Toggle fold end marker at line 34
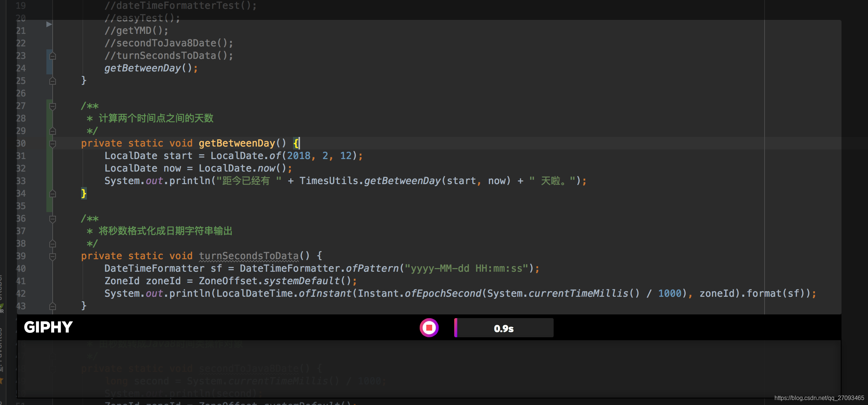This screenshot has width=868, height=405. coord(53,194)
